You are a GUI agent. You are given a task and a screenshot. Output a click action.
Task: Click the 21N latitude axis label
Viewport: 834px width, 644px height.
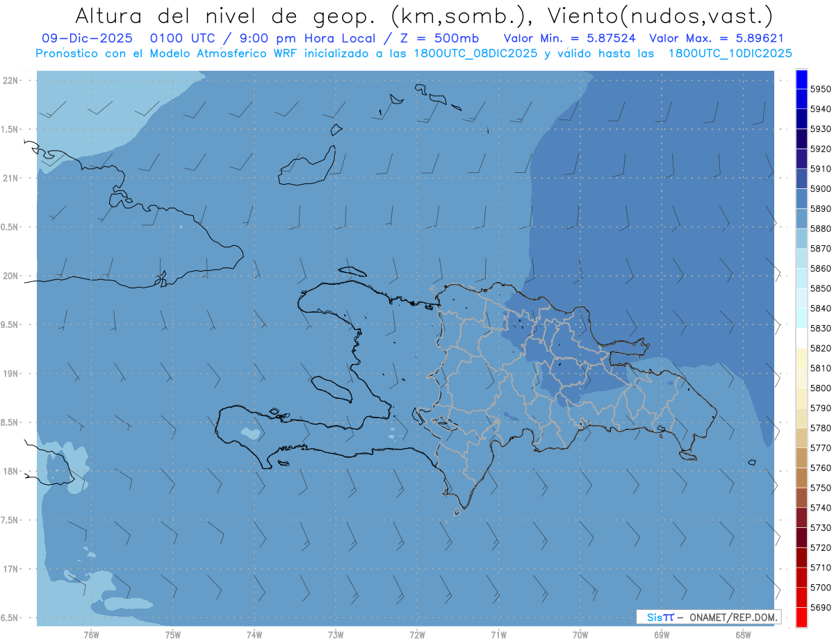click(11, 178)
